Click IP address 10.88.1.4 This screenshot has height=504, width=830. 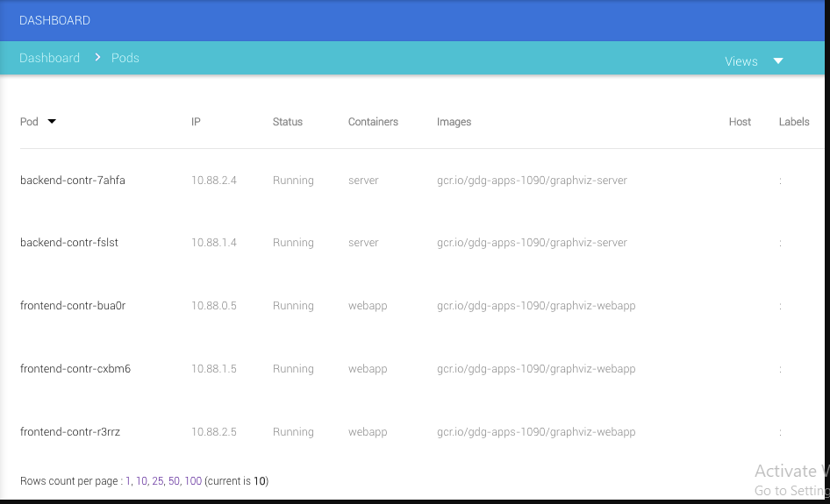214,243
